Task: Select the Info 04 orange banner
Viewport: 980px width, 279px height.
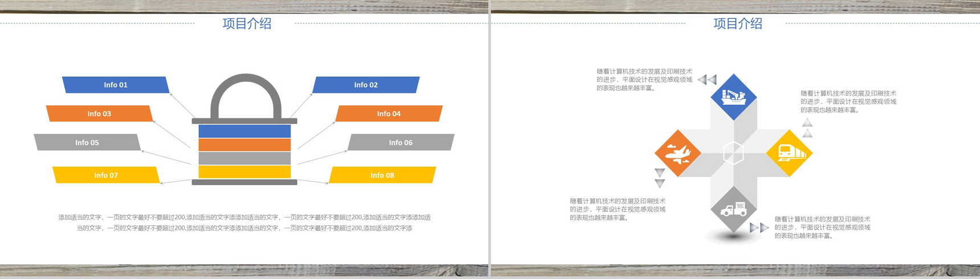Action: 389,113
